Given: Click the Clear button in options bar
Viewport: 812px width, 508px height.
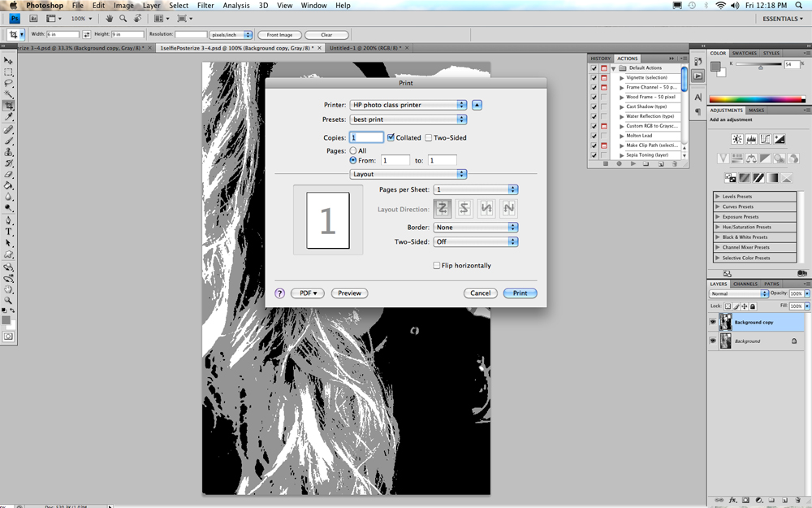Looking at the screenshot, I should 326,35.
